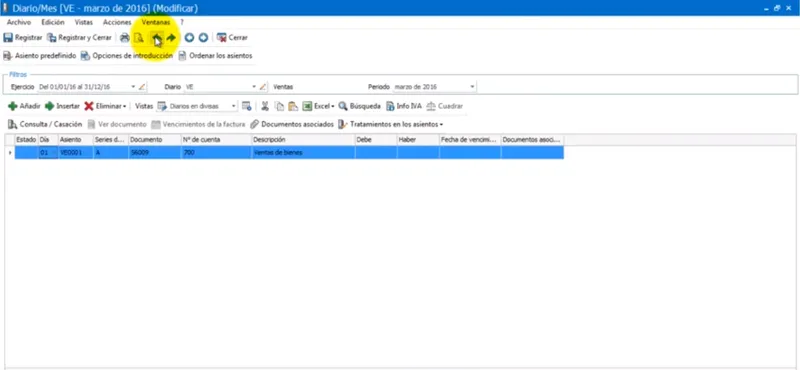Click the second blue circle navigation icon
800x370 pixels.
[203, 38]
